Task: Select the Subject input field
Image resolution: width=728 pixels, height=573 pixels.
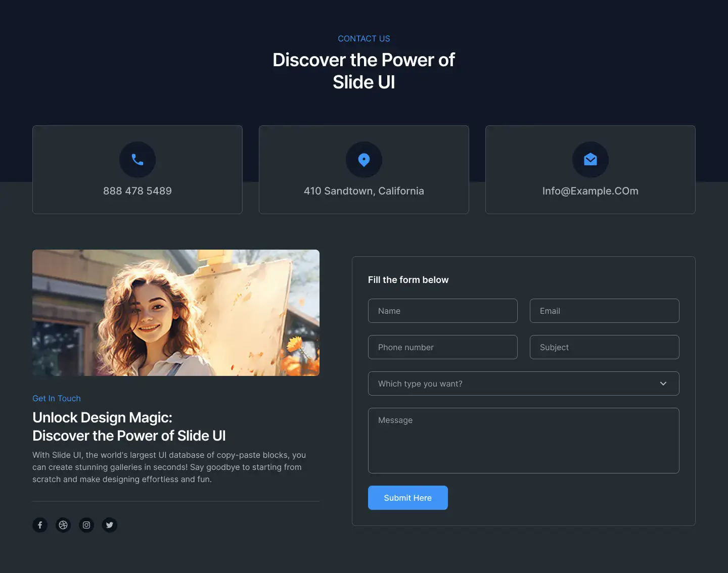Action: (x=605, y=347)
